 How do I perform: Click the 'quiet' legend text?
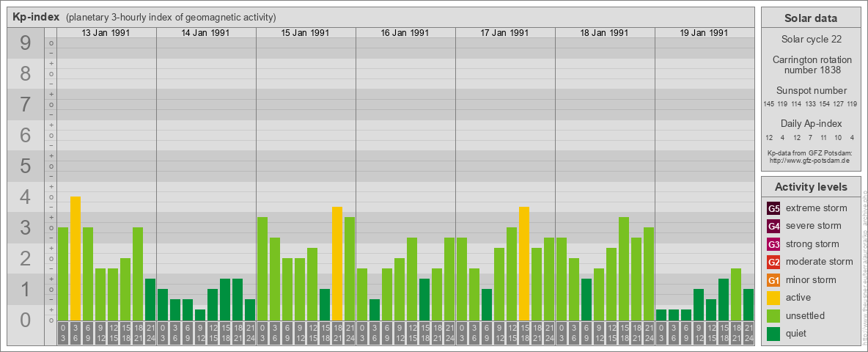[x=796, y=333]
